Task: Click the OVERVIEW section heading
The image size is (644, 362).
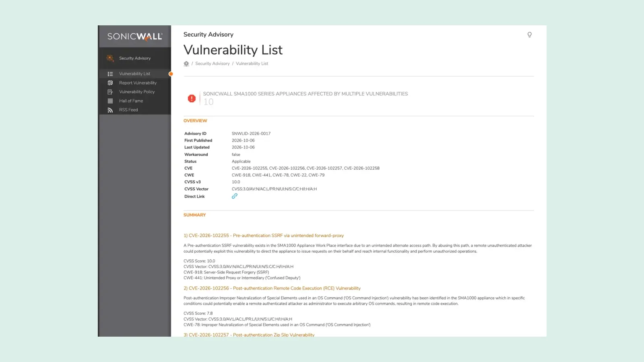Action: (x=195, y=121)
